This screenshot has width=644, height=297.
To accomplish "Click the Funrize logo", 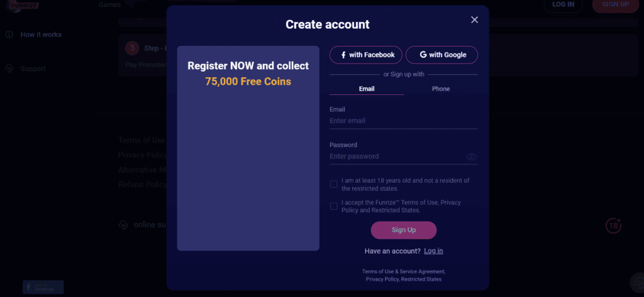I will pyautogui.click(x=23, y=5).
